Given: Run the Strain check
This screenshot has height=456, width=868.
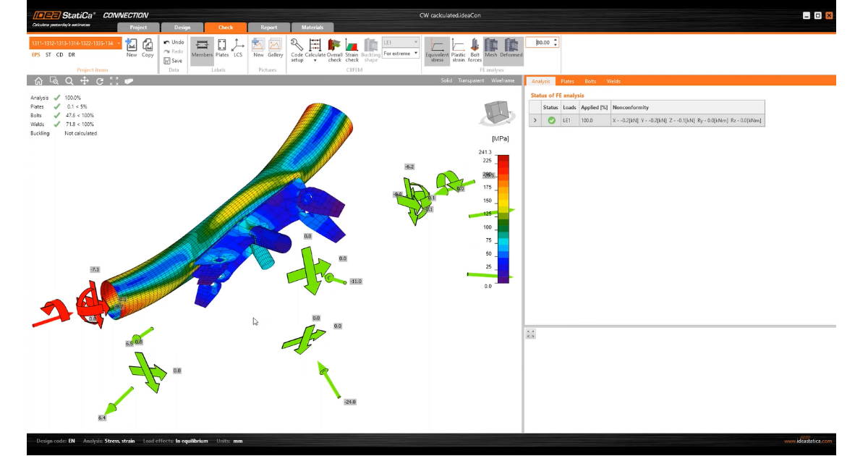Looking at the screenshot, I should click(352, 48).
